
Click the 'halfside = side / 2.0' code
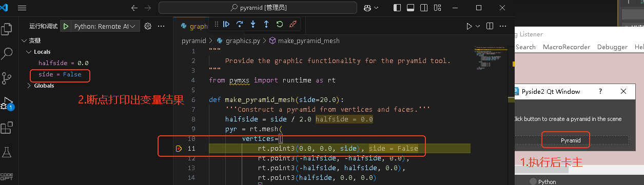pyautogui.click(x=268, y=119)
